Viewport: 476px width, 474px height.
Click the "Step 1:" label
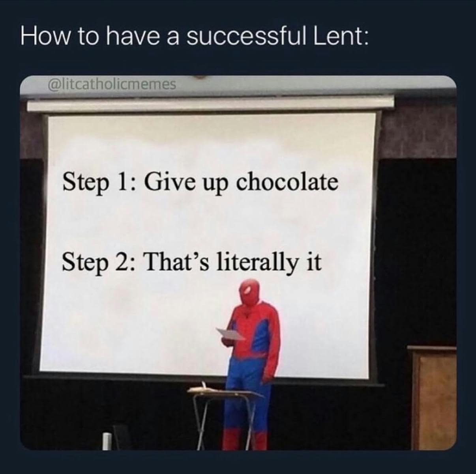tap(99, 183)
